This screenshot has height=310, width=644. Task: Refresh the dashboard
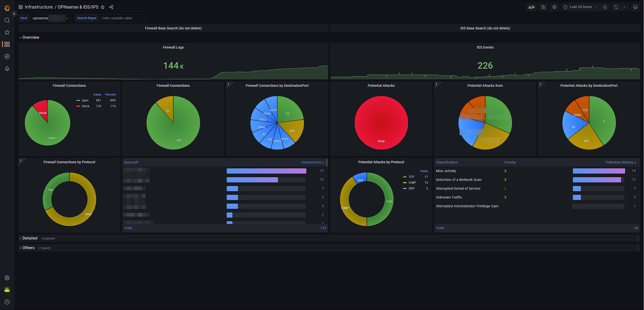pyautogui.click(x=616, y=7)
